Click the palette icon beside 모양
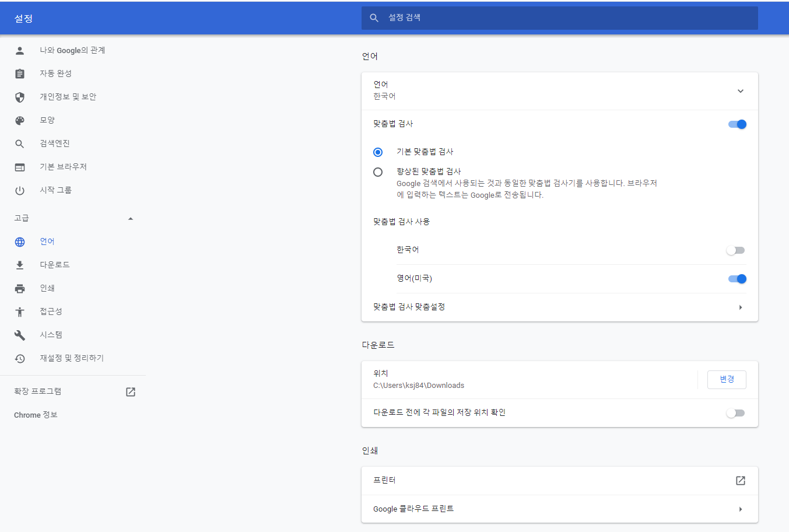This screenshot has height=532, width=789. tap(20, 120)
